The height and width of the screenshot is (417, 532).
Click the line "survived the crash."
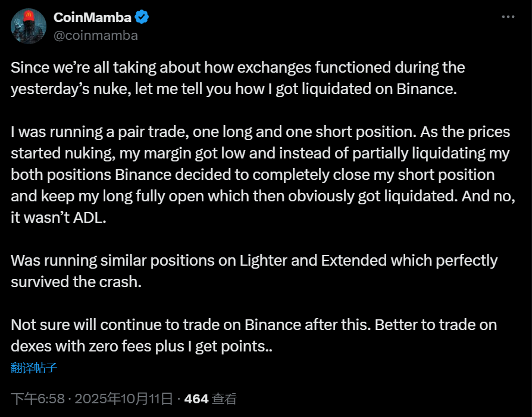76,282
